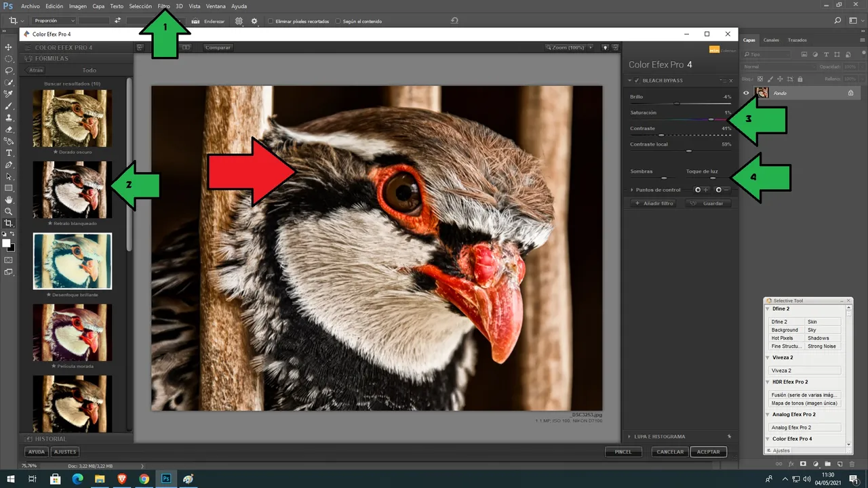The height and width of the screenshot is (488, 868).
Task: Open the Selección menu
Action: point(140,6)
